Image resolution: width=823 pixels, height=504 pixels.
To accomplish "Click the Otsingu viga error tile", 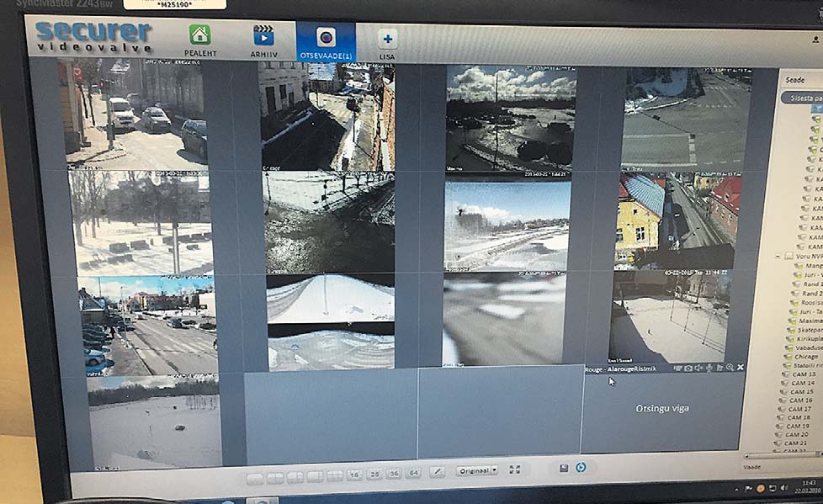I will [x=662, y=408].
